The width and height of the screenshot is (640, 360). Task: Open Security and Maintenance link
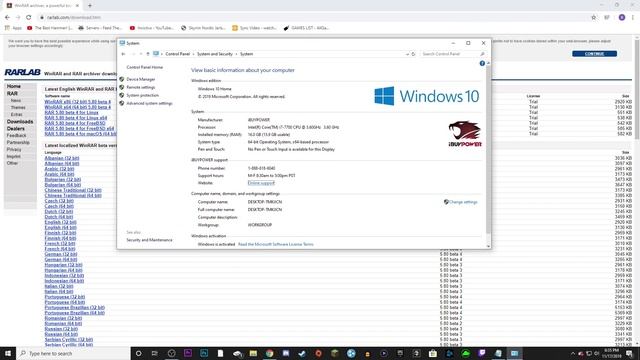[x=149, y=240]
